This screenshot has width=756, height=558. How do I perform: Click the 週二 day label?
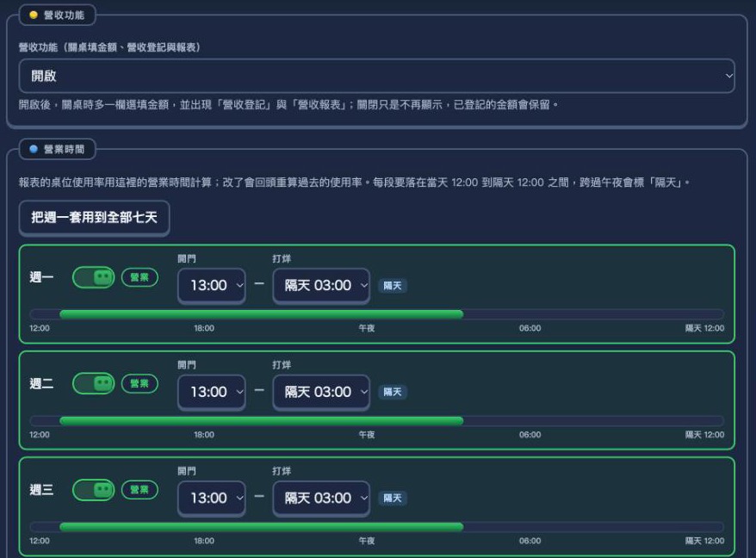coord(41,383)
